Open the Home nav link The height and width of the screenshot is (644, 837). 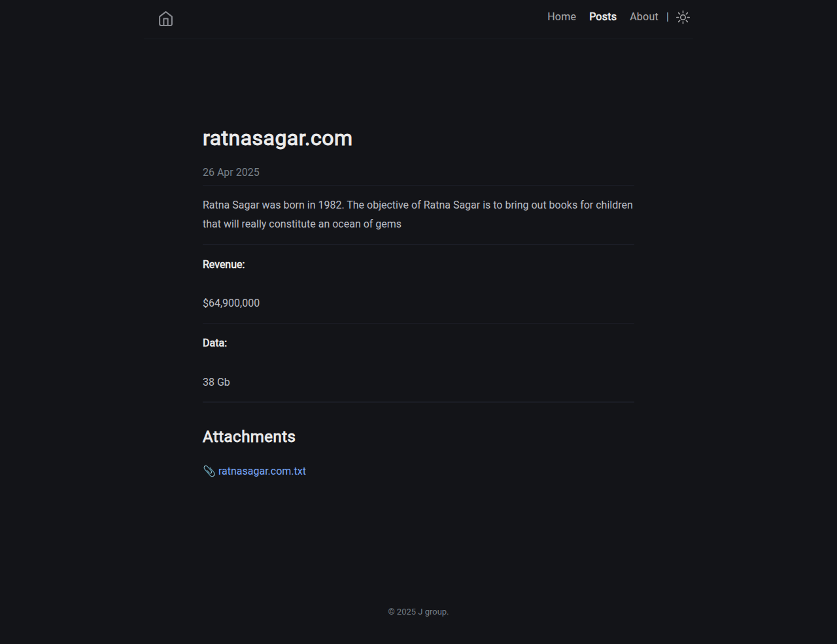[562, 17]
